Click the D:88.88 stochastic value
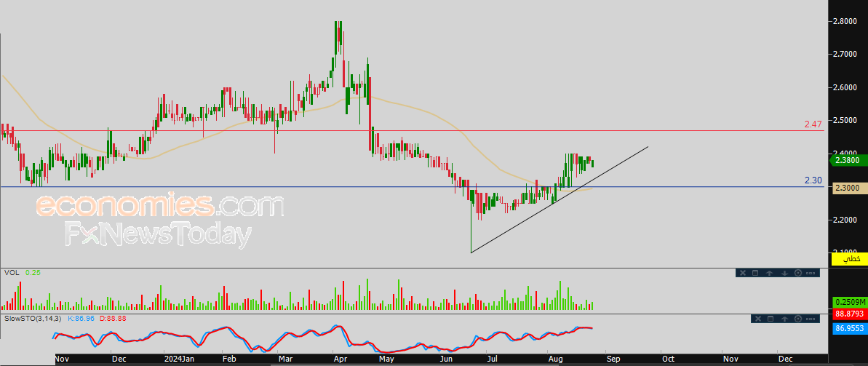Image resolution: width=868 pixels, height=366 pixels. coord(113,319)
